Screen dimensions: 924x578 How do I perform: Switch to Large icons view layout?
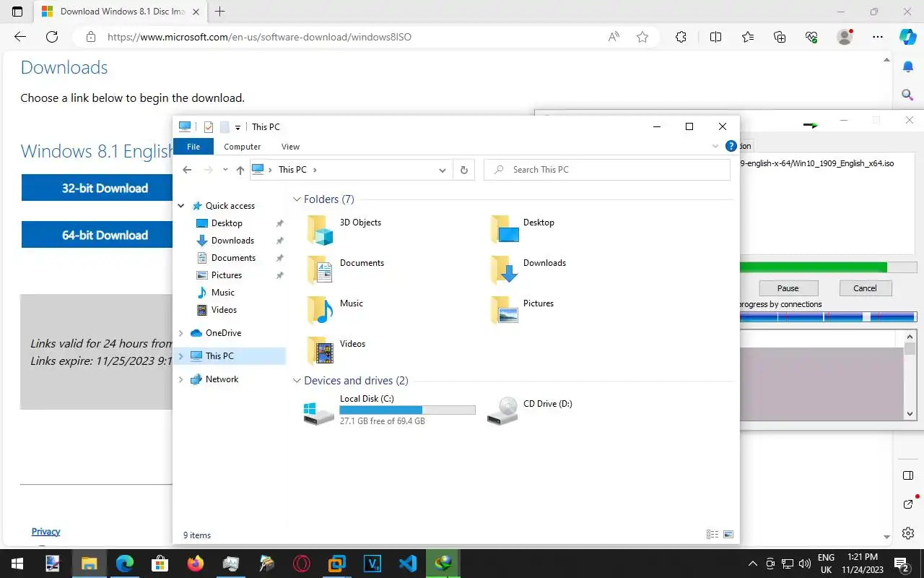(x=728, y=535)
